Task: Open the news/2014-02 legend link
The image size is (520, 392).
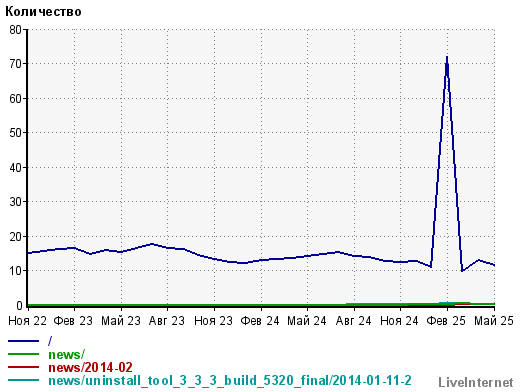Action: tap(90, 367)
